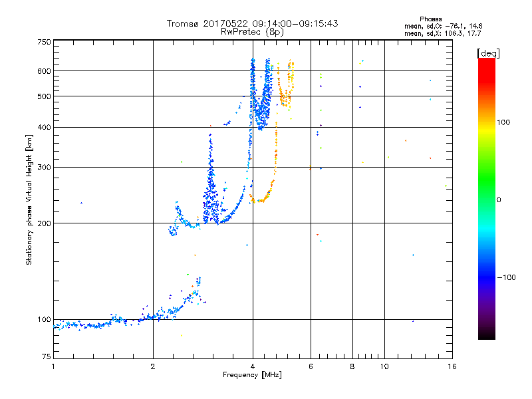Click the isolated blue point near 1.2 MHz
Viewport: 532px width, 399px height.
[81, 203]
